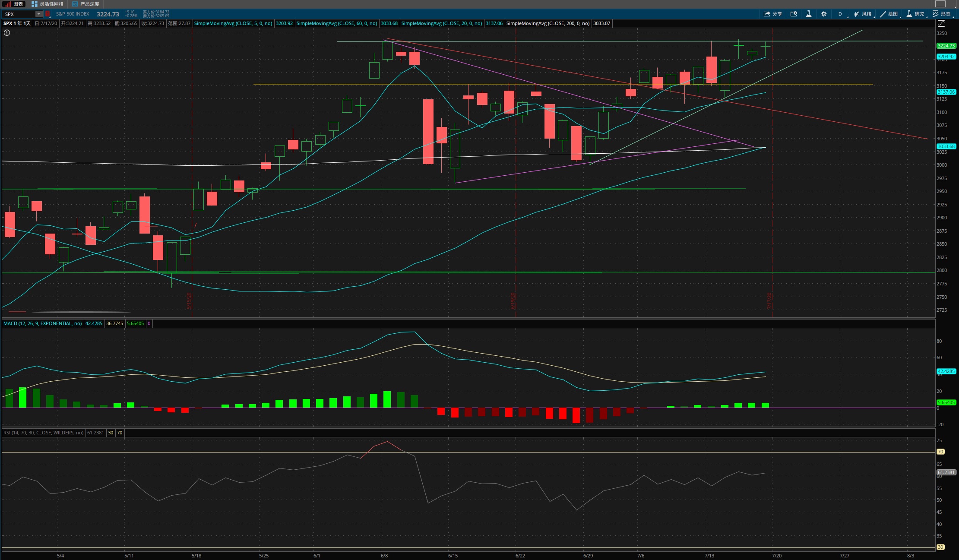Click the 高:3233.52 high value
The height and width of the screenshot is (560, 959).
(99, 23)
